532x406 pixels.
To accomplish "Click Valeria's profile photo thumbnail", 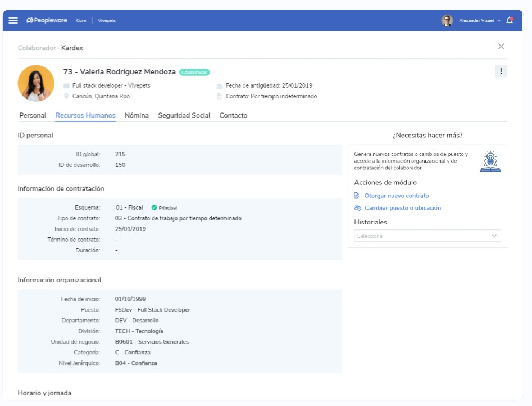I will click(36, 83).
